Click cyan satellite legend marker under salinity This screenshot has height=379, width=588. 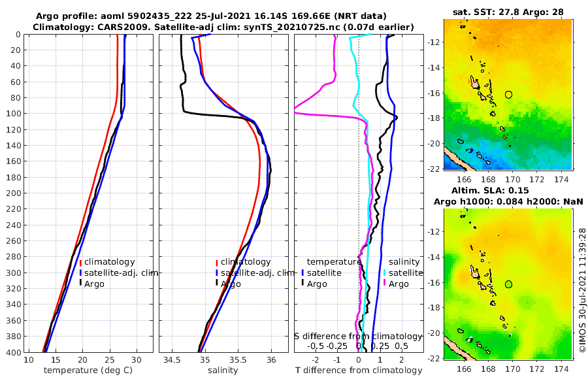point(385,273)
